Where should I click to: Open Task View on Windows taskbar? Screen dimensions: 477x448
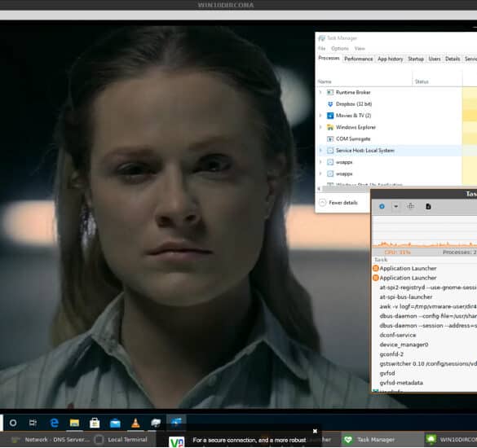(x=33, y=423)
